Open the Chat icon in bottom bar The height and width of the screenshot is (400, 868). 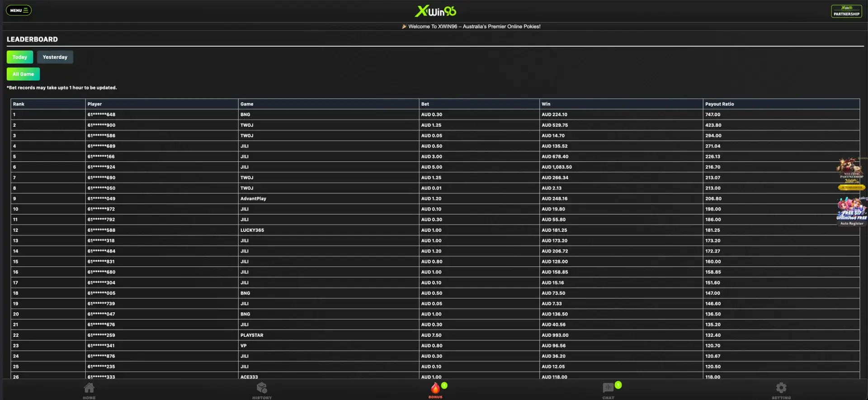click(x=609, y=391)
